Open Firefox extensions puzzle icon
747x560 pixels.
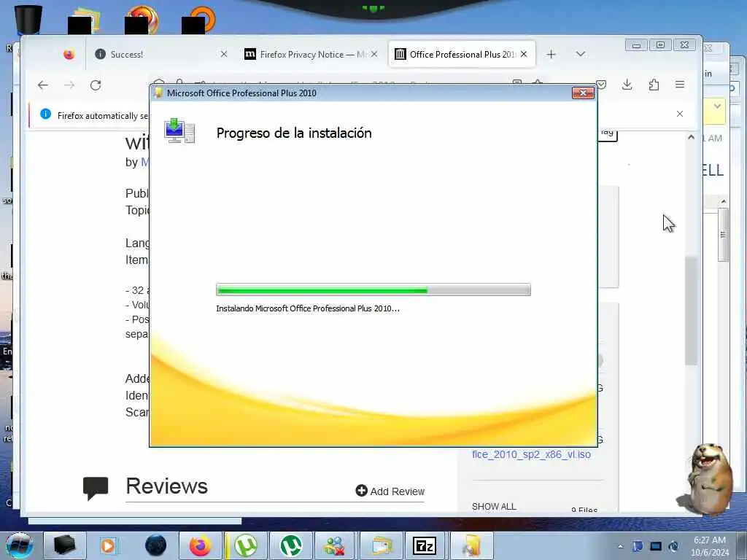click(x=654, y=85)
